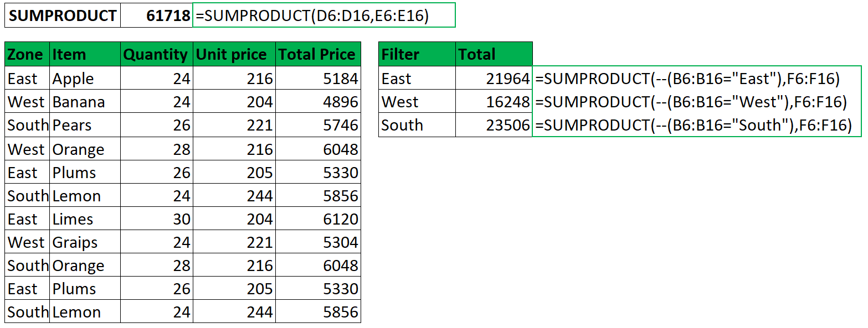Select the South filter total 23506
Image resolution: width=868 pixels, height=328 pixels.
pyautogui.click(x=494, y=125)
